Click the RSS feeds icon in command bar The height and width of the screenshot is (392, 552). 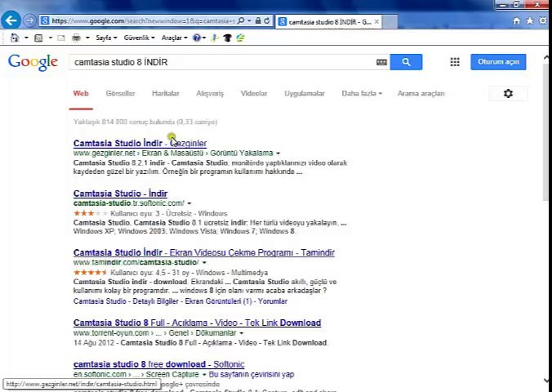(38, 38)
